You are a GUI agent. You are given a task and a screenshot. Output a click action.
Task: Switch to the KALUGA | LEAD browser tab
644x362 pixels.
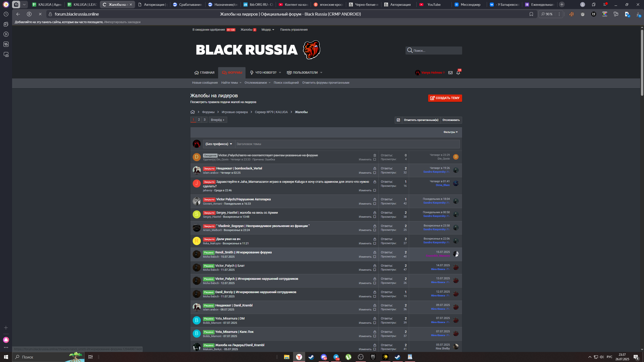[82, 5]
